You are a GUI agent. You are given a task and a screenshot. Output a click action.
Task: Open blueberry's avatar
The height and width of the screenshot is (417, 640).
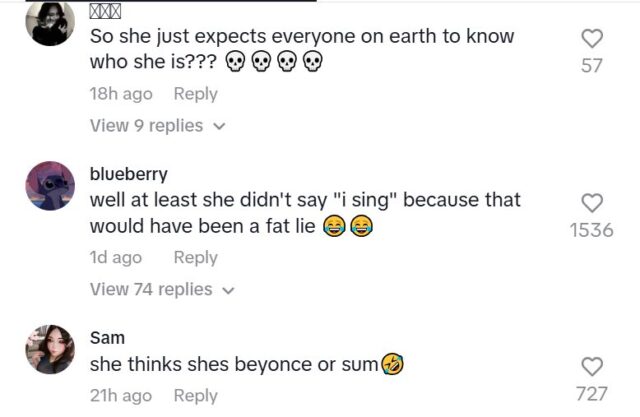point(49,185)
